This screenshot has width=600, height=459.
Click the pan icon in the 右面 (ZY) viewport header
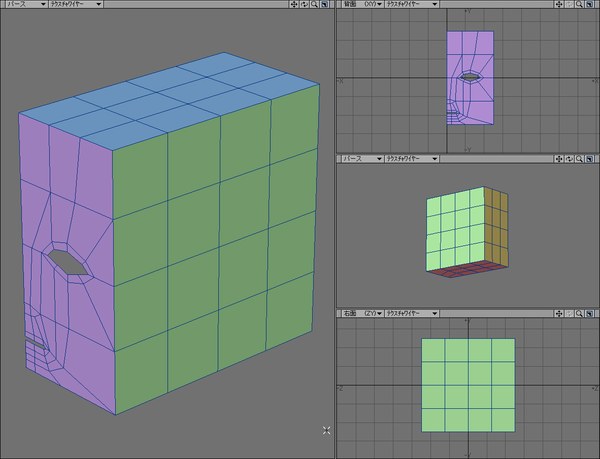coord(559,314)
